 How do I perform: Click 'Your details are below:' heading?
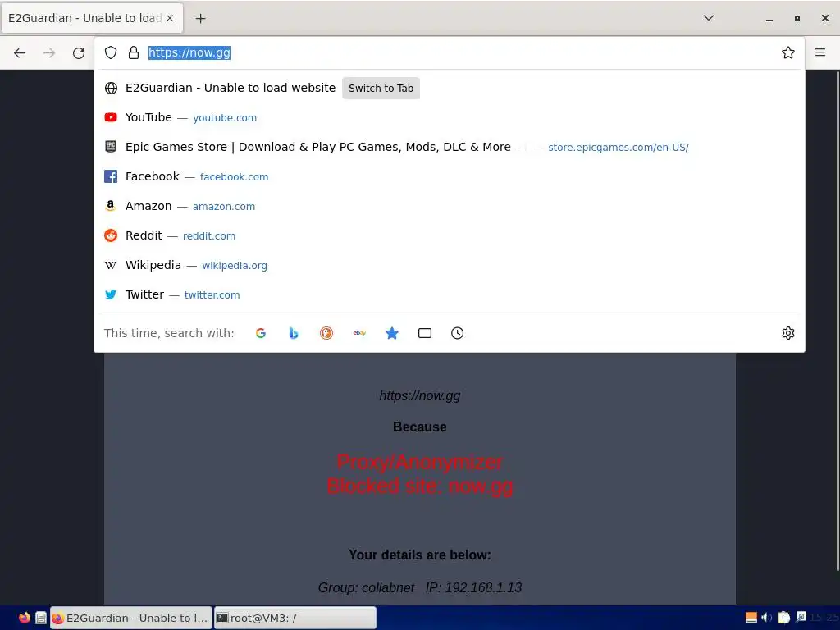pos(419,555)
